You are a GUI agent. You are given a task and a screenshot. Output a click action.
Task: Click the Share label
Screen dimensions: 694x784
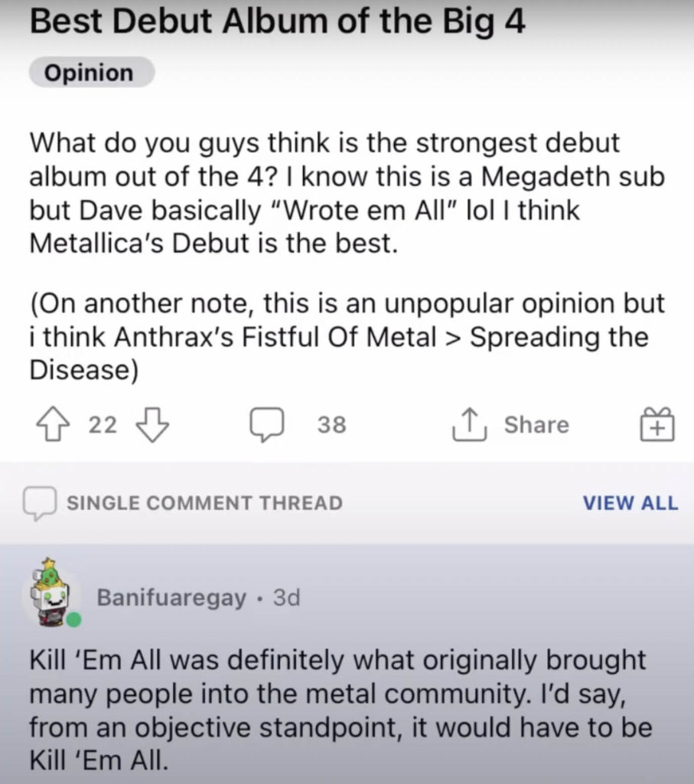pyautogui.click(x=536, y=424)
